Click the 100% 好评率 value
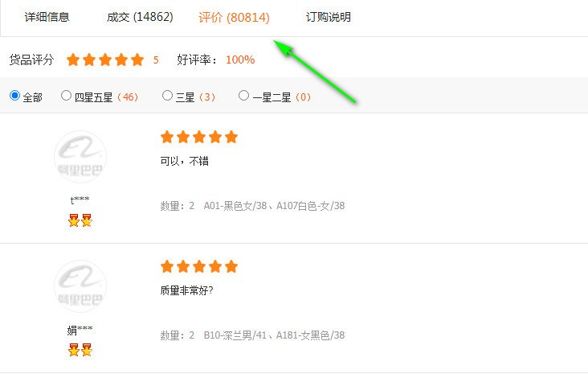588x374 pixels. (x=240, y=60)
